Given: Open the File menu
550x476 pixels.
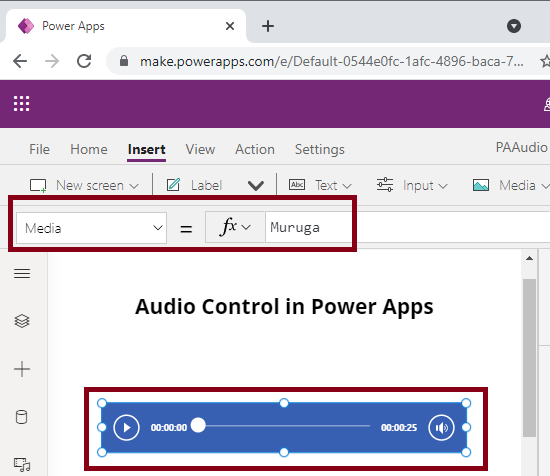Looking at the screenshot, I should (39, 149).
